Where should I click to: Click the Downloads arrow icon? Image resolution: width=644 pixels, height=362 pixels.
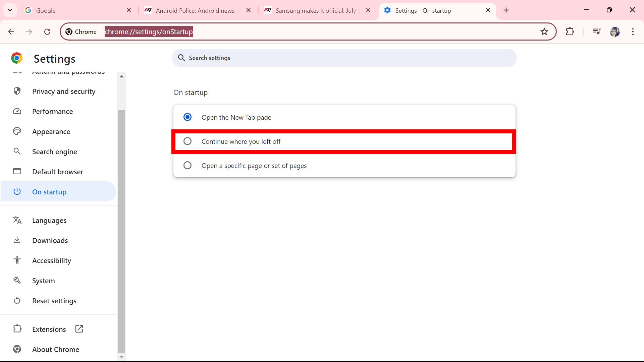click(17, 240)
